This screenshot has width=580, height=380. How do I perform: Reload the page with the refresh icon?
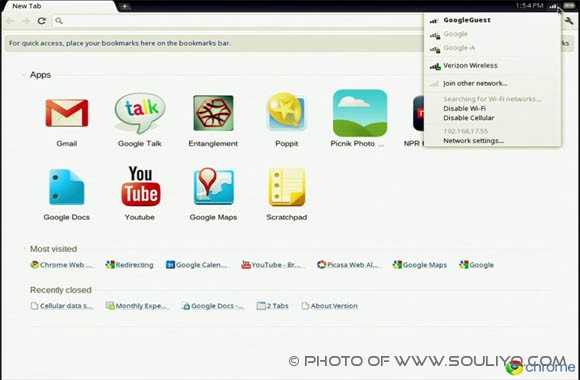coord(41,21)
